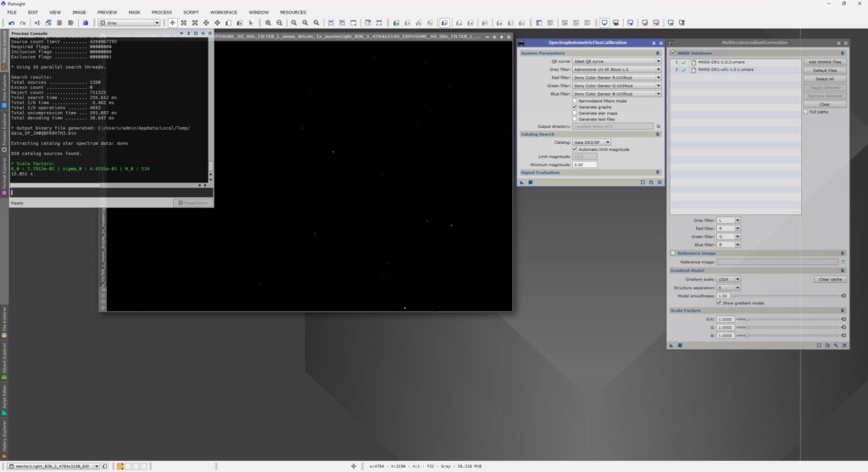Open Process Console sidebar tab
Viewport: 868px width, 472px height.
4,50
